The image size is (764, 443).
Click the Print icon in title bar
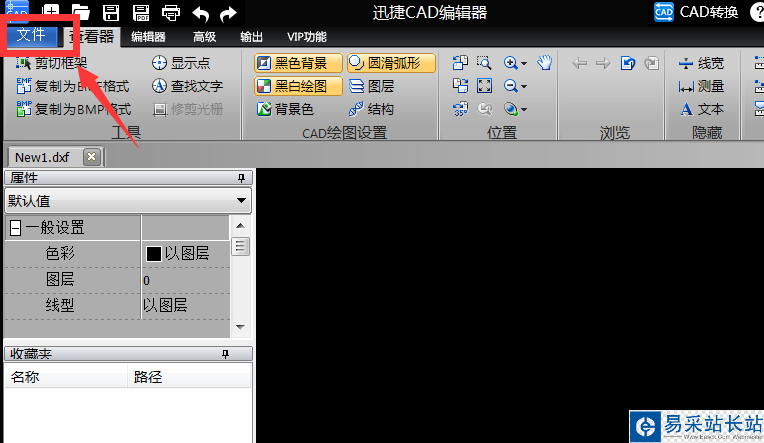coord(171,12)
